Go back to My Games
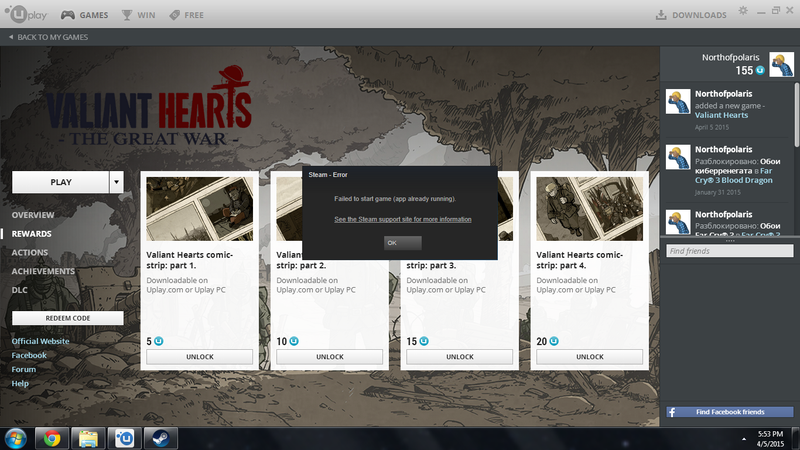This screenshot has height=450, width=800. pyautogui.click(x=48, y=37)
